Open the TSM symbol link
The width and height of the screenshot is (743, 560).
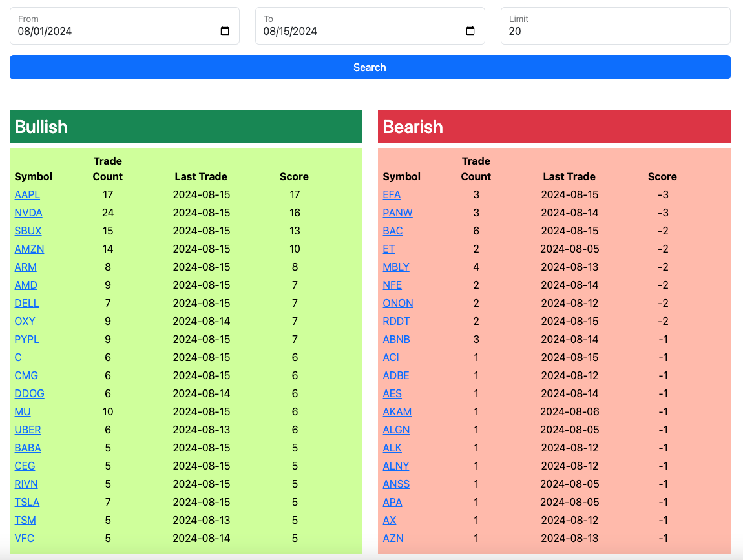(25, 520)
